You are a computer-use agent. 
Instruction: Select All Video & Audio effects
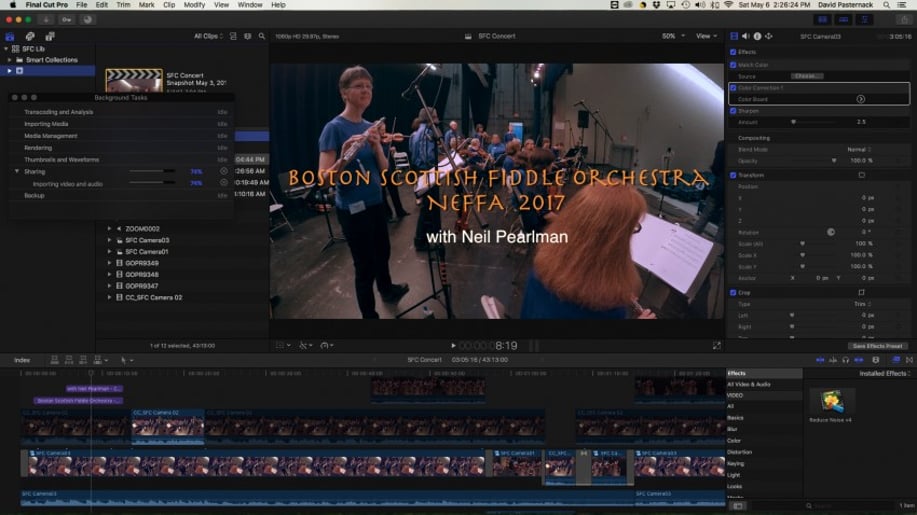(749, 385)
